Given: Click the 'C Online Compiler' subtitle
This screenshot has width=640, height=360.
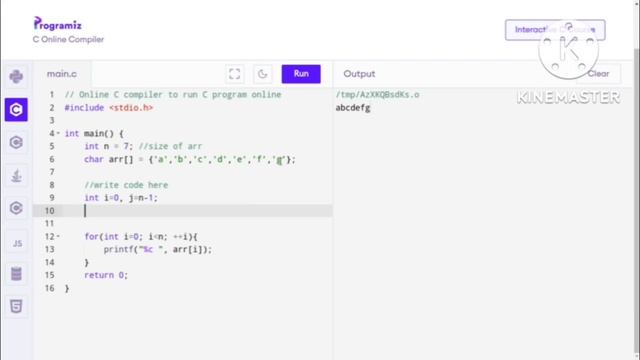Looking at the screenshot, I should [x=68, y=40].
